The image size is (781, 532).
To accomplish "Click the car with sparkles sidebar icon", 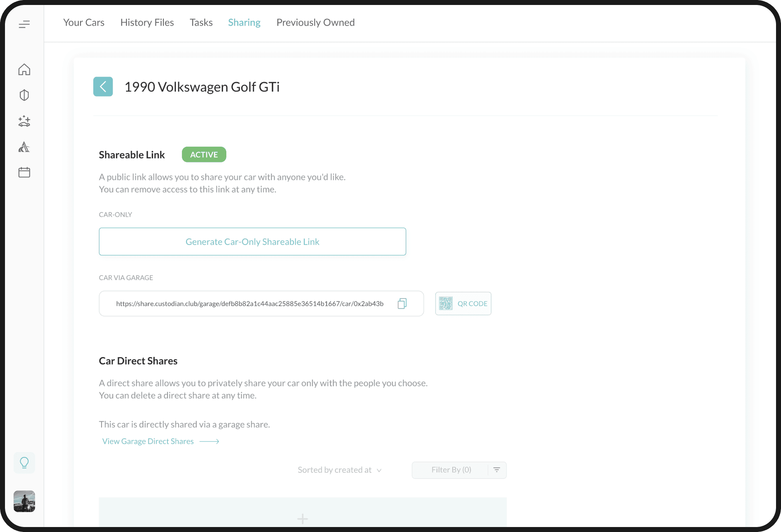I will click(24, 121).
